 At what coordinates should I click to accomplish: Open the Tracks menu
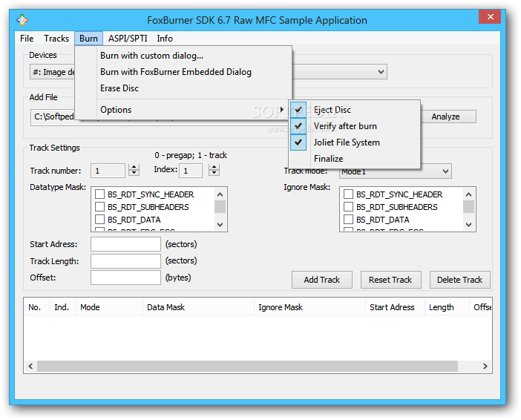pos(56,39)
